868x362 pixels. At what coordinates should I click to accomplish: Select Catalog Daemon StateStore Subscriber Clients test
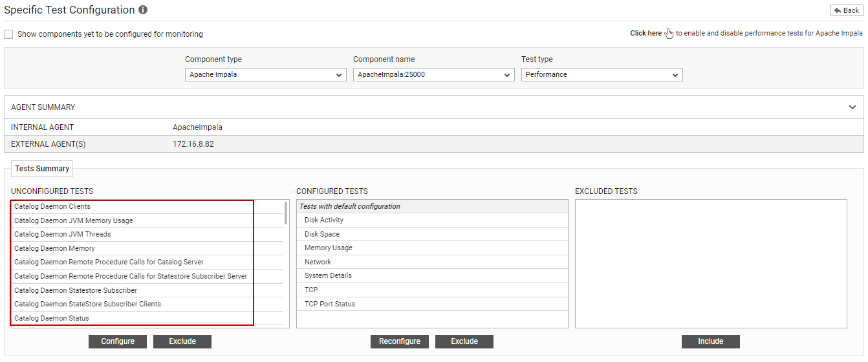147,304
